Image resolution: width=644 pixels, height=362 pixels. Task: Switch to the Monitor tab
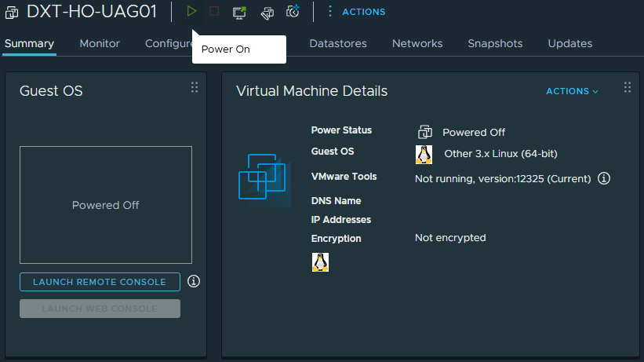[x=100, y=44]
